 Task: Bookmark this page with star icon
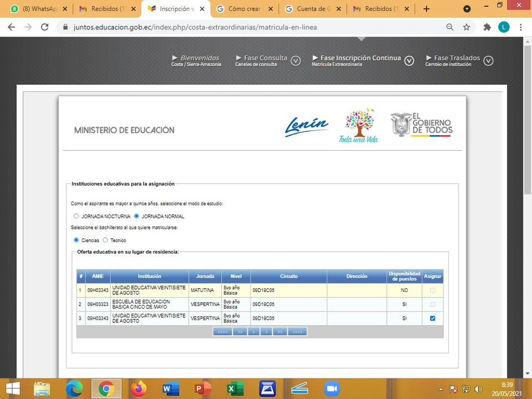tap(467, 27)
